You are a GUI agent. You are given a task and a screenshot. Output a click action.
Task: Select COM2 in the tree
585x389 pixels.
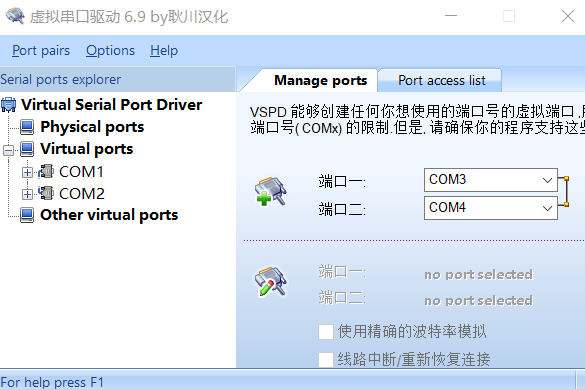pyautogui.click(x=82, y=194)
